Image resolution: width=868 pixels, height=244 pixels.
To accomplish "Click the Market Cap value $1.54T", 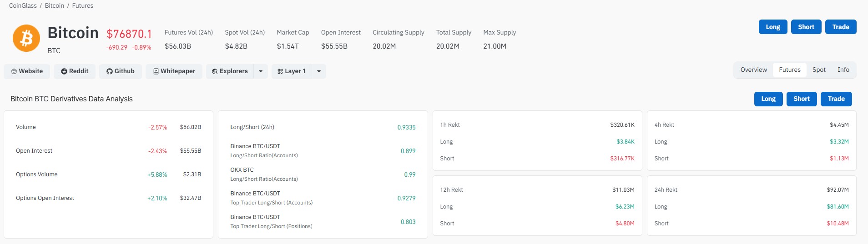I will pos(288,46).
